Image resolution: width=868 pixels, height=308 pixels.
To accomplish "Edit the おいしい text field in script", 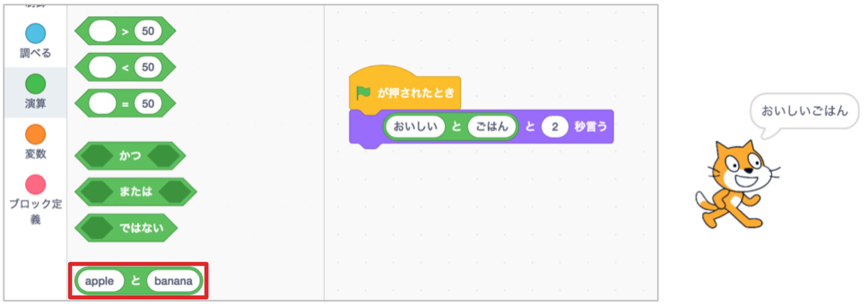I will tap(415, 127).
